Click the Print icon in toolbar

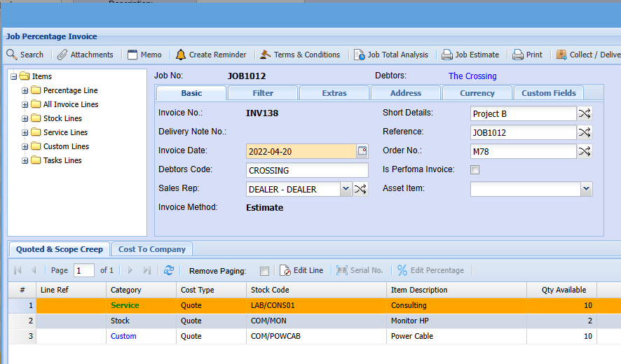(x=518, y=55)
